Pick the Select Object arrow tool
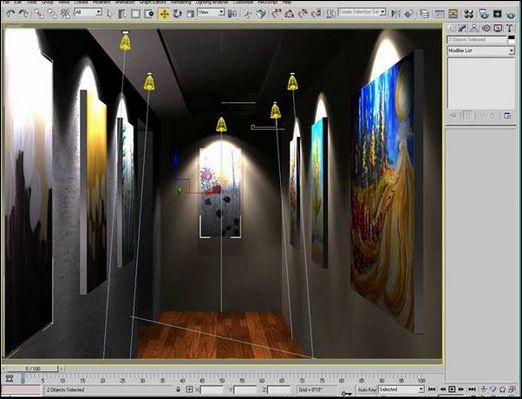 point(109,13)
